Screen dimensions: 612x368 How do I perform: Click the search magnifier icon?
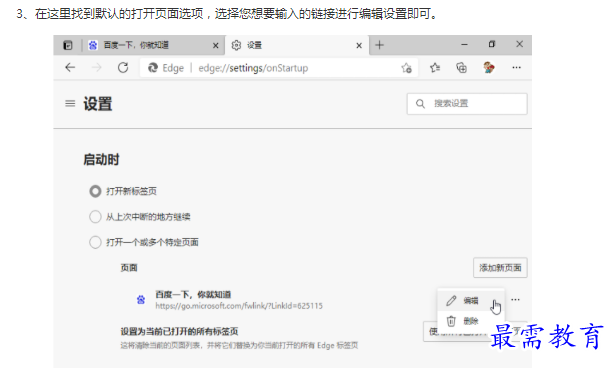[420, 104]
